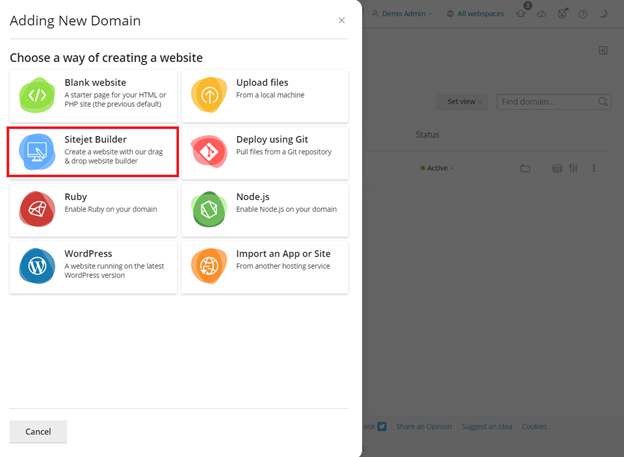The image size is (624, 457).
Task: Select the Node.js option title
Action: 253,197
